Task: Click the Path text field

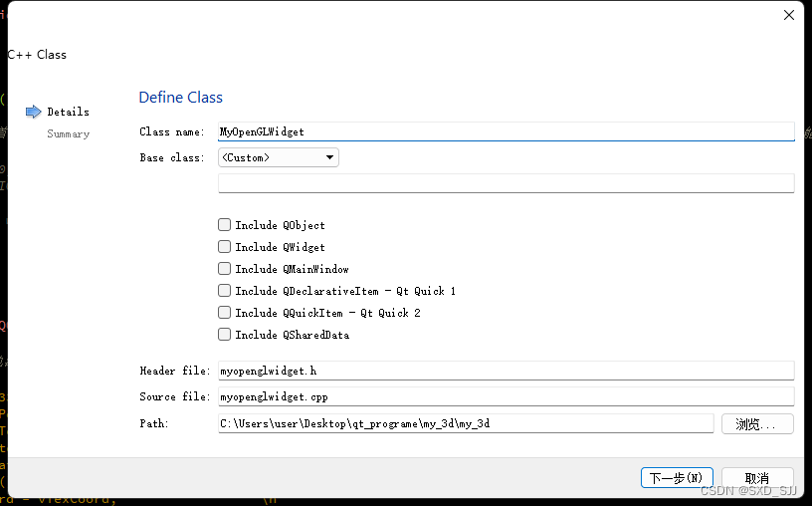Action: (x=466, y=424)
